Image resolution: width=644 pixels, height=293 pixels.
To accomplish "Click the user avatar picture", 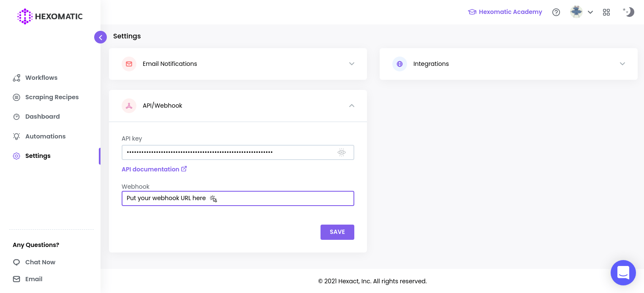I will [576, 12].
